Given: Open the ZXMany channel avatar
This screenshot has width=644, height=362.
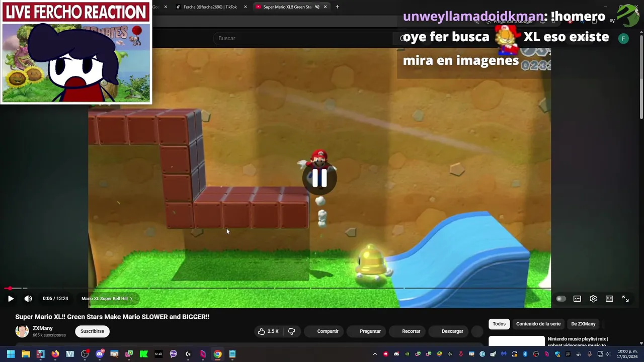Looking at the screenshot, I should [22, 331].
